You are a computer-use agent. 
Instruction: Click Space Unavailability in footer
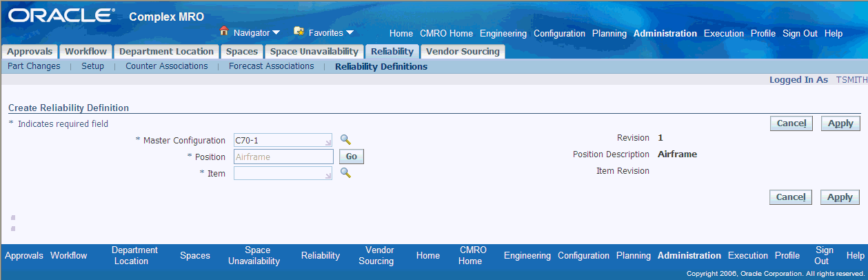(x=254, y=256)
